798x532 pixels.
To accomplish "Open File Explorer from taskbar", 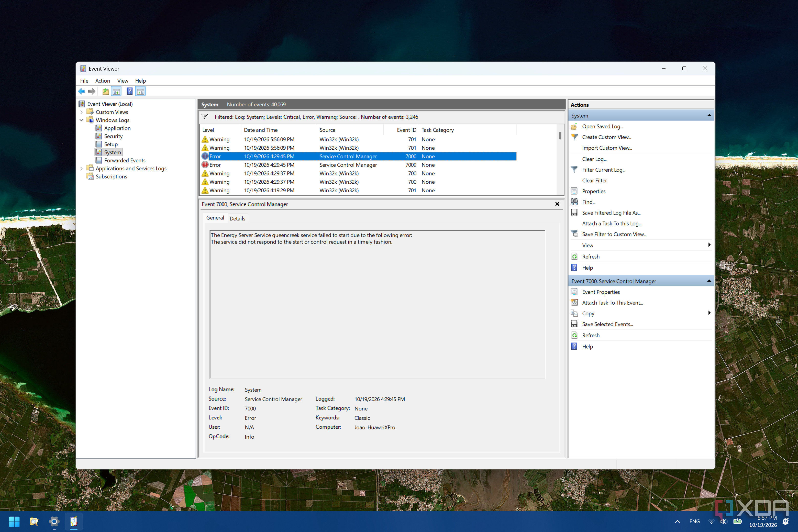I will (34, 521).
